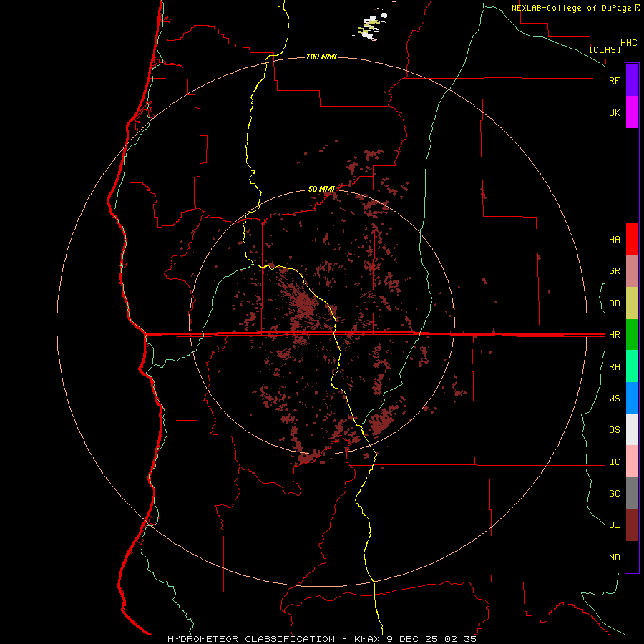Click the HHC product label
This screenshot has width=644, height=644.
[x=628, y=43]
